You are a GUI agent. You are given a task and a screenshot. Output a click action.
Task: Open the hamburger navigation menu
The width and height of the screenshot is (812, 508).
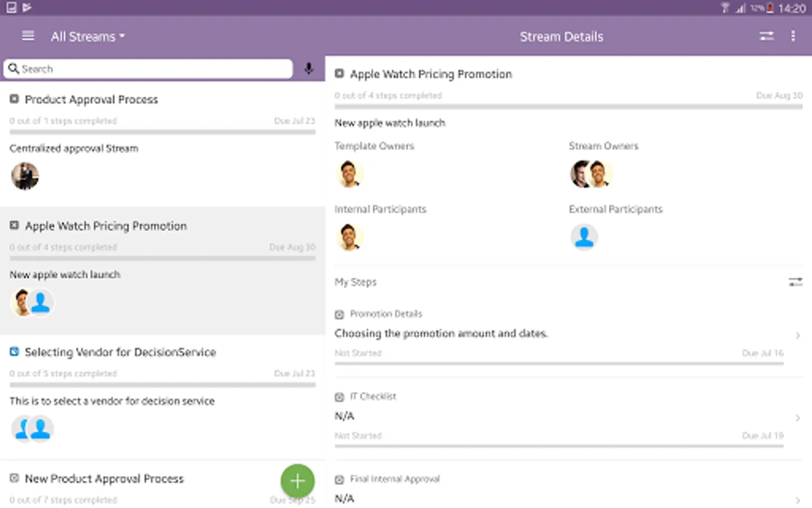click(x=28, y=36)
